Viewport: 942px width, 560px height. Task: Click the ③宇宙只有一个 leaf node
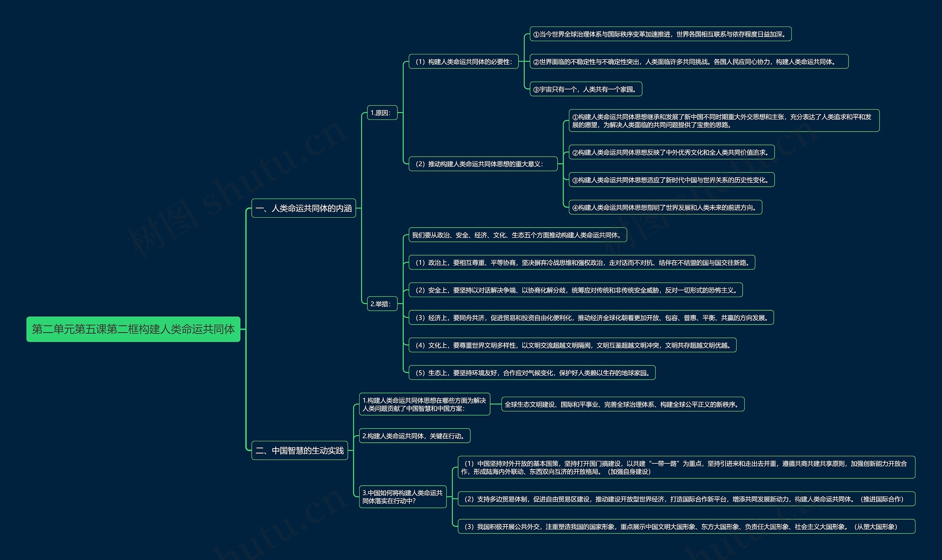coord(585,89)
